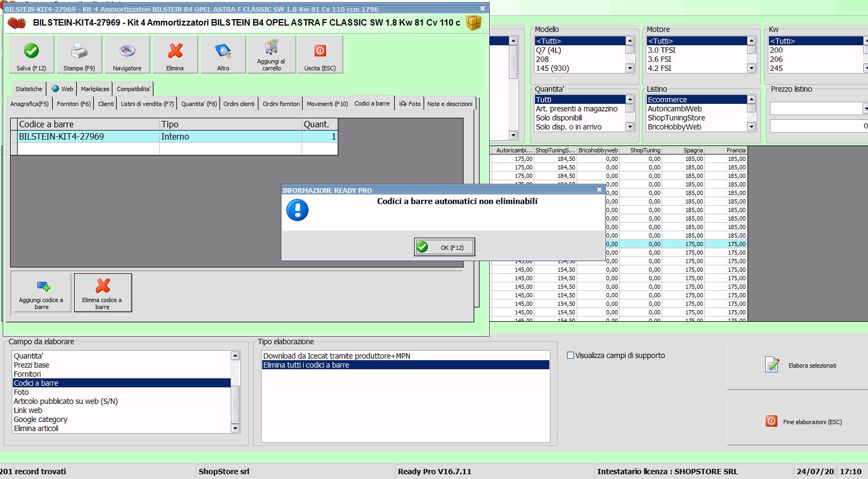Viewport: 868px width, 479px height.
Task: Open the Altro options button
Action: click(223, 55)
